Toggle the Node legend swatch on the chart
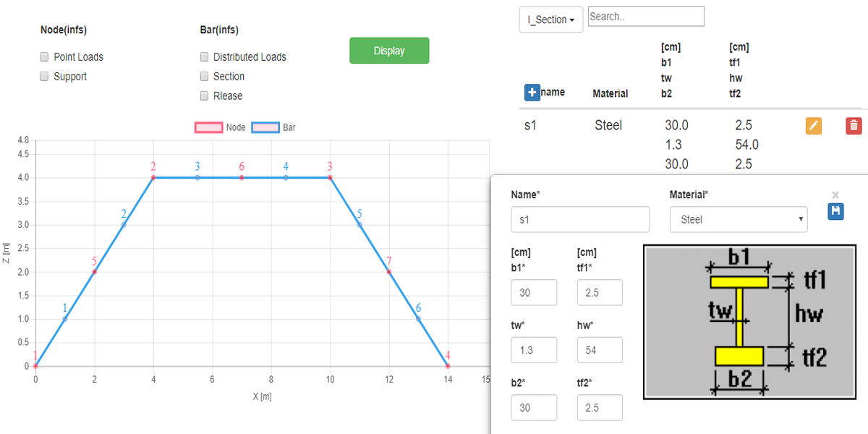The width and height of the screenshot is (868, 434). point(208,127)
